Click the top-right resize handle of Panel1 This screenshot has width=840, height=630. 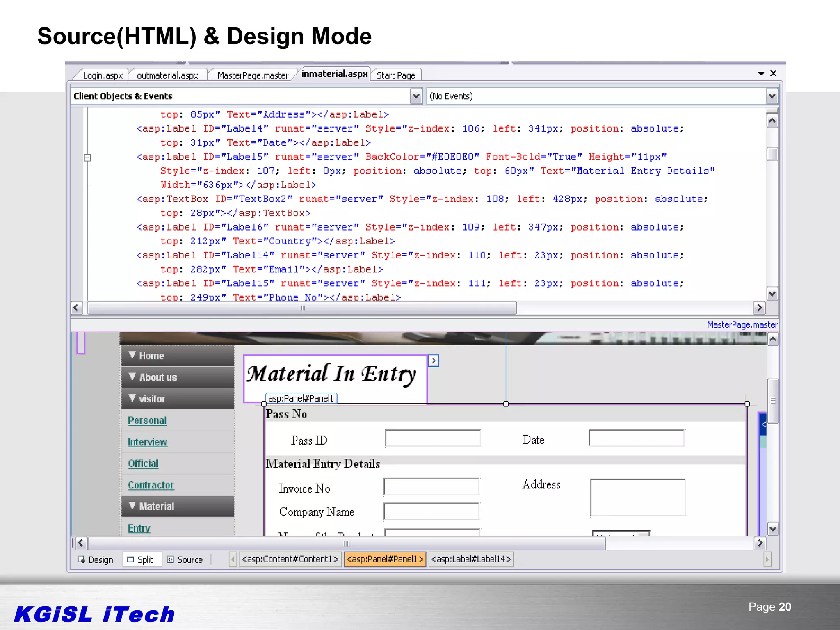[x=747, y=404]
